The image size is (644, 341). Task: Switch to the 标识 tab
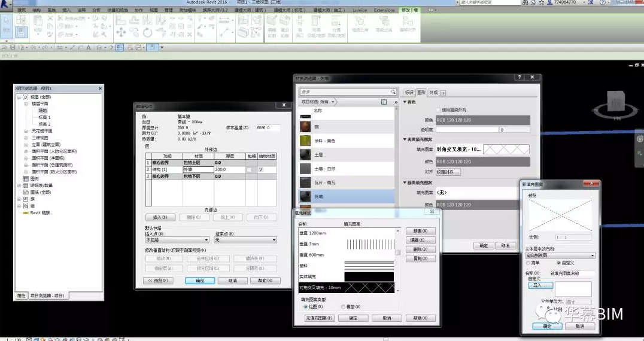pos(409,93)
